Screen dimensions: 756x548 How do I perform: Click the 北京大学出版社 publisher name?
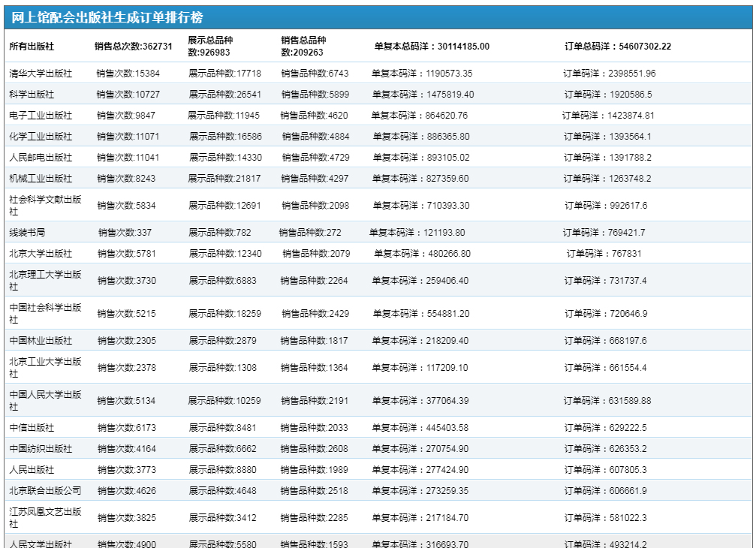pyautogui.click(x=41, y=254)
